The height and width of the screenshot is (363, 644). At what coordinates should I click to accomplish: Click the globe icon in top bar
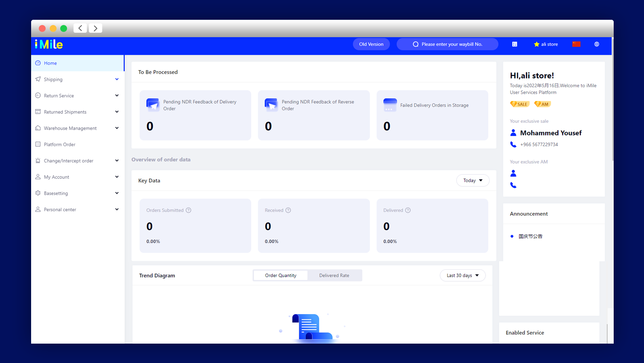click(596, 44)
